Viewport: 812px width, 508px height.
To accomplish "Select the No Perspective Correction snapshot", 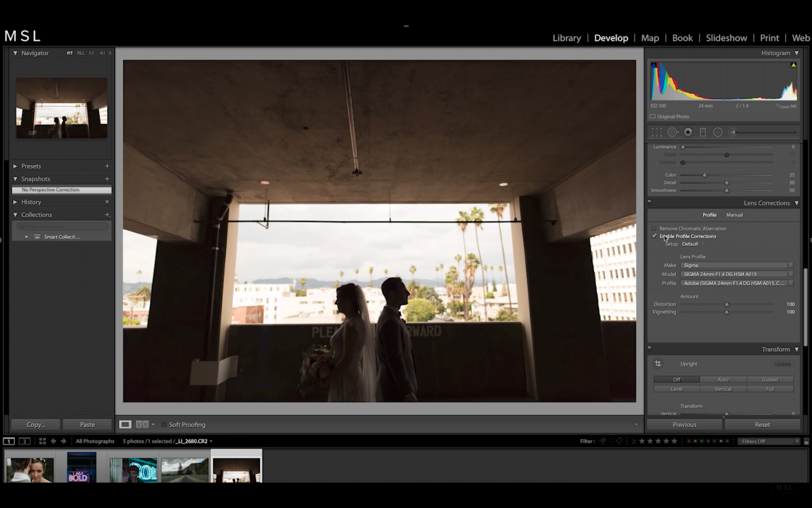I will (50, 189).
